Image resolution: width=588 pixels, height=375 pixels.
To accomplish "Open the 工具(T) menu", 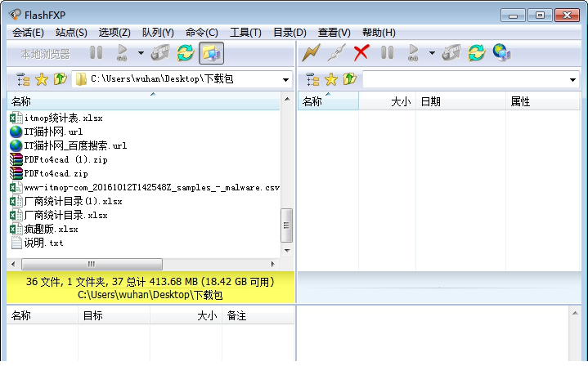I will coord(245,33).
